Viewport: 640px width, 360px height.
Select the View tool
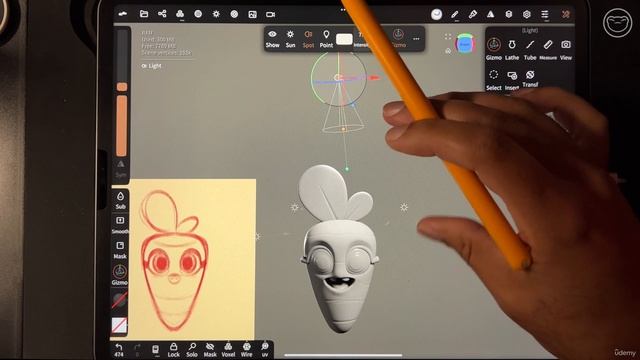(566, 49)
